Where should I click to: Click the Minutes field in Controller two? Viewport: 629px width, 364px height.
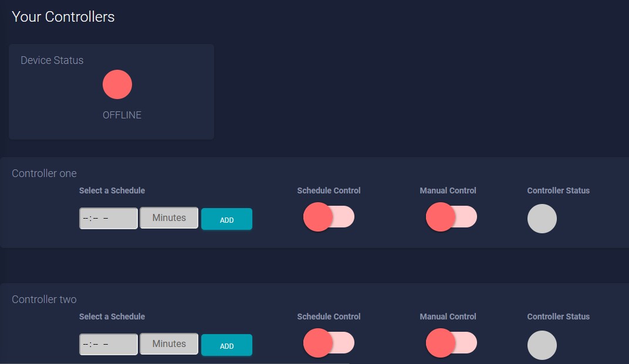click(169, 344)
